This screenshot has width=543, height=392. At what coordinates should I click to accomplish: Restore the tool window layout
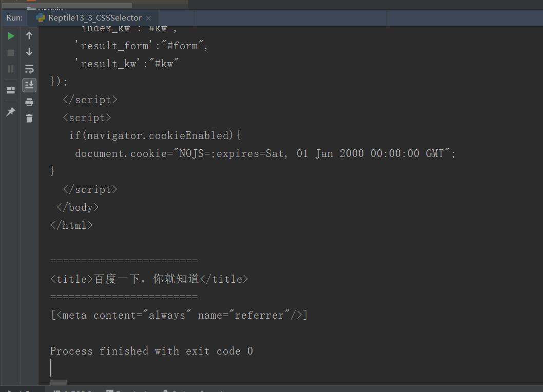[11, 90]
